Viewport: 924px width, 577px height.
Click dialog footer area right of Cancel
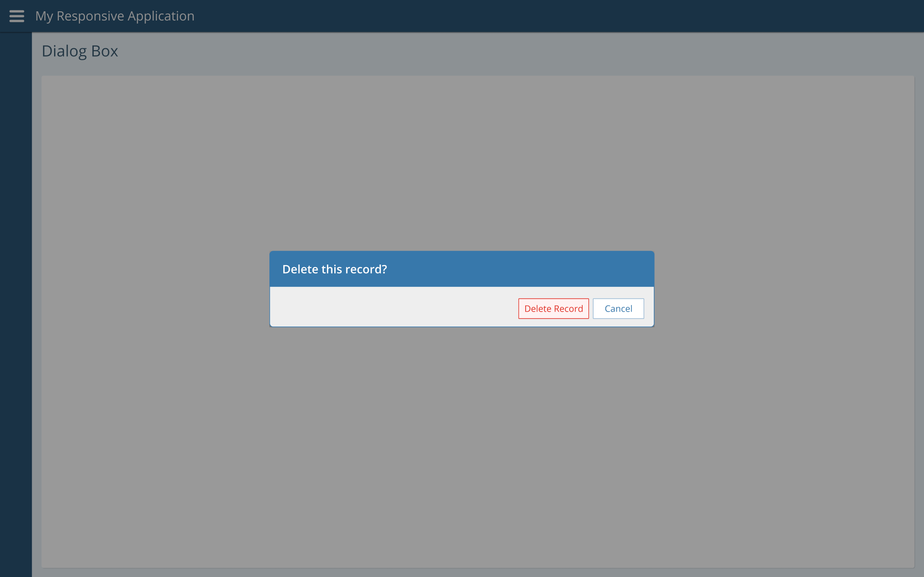tap(649, 309)
